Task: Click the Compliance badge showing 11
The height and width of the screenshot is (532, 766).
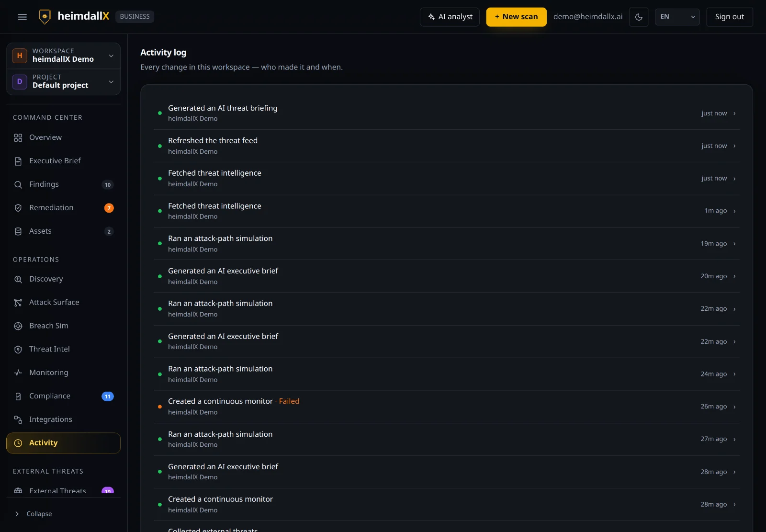Action: tap(108, 396)
